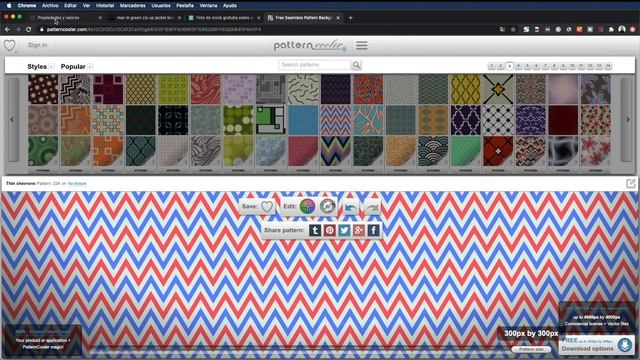640x360 pixels.
Task: Open the Historial menu
Action: (104, 6)
